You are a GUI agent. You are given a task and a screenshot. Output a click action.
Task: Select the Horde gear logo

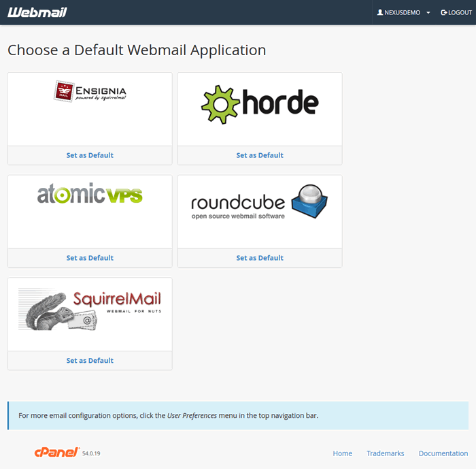click(260, 103)
